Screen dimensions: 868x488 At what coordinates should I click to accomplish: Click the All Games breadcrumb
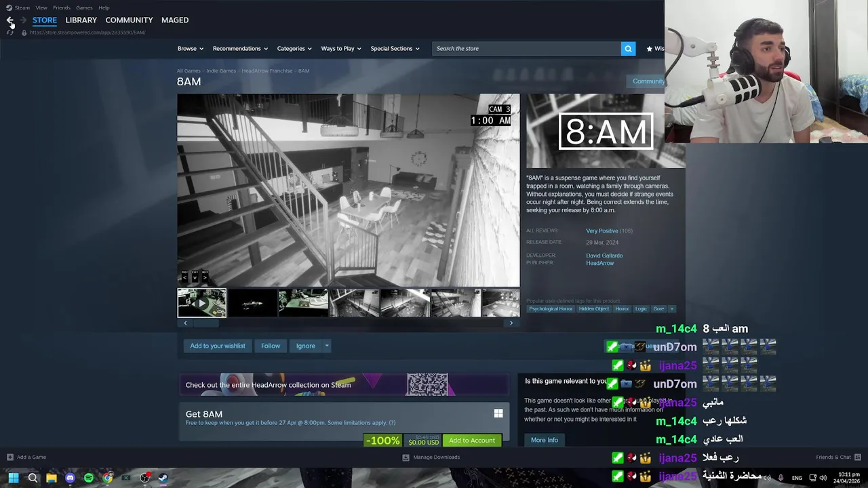click(189, 70)
